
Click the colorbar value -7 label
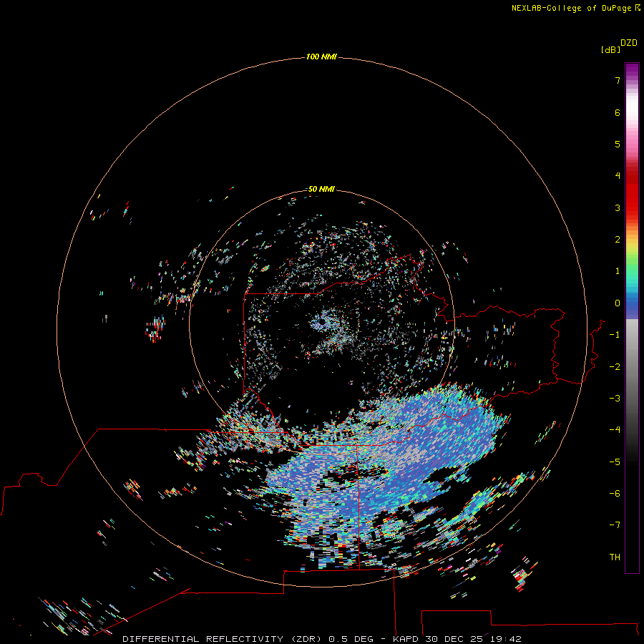tap(615, 525)
